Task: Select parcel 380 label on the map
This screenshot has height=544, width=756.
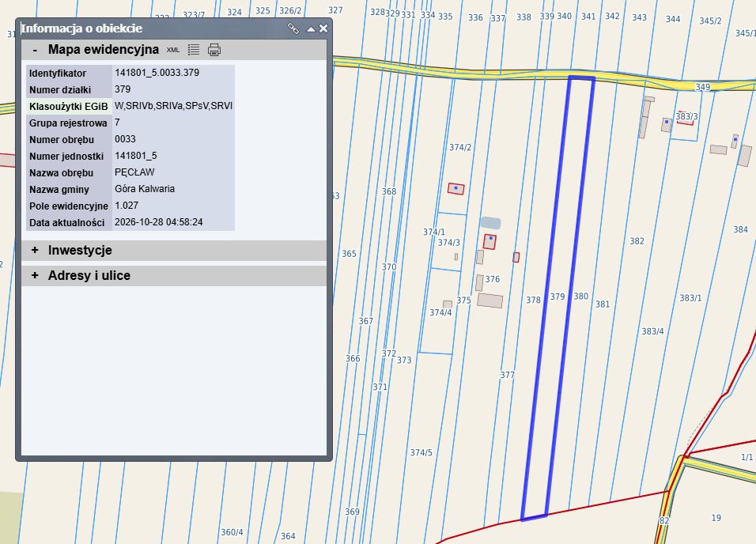Action: pyautogui.click(x=581, y=296)
